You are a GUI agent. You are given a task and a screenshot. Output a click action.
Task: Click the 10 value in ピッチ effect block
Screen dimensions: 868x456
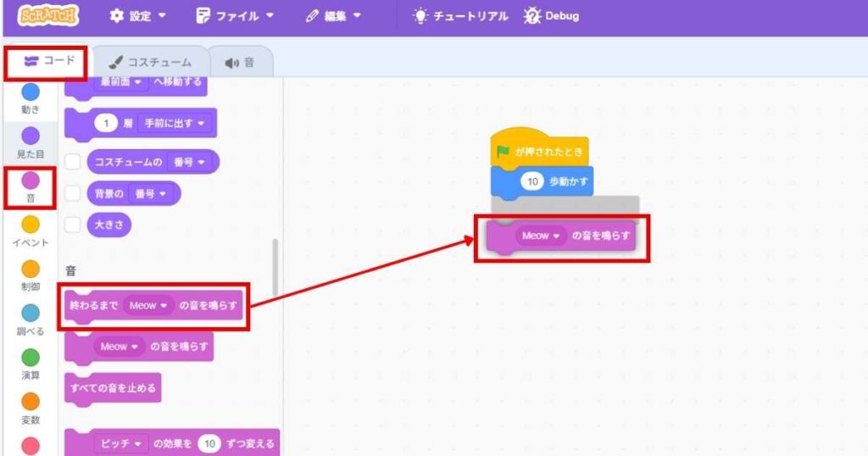click(x=209, y=443)
